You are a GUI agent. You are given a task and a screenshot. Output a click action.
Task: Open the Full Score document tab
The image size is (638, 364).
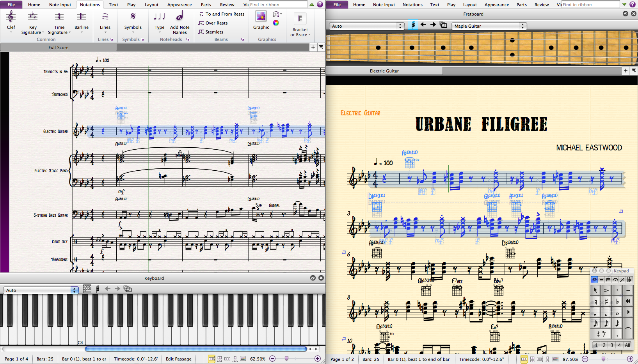(59, 48)
